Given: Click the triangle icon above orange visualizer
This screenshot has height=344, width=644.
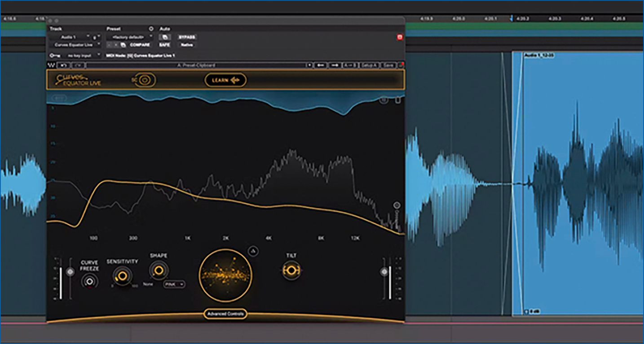Looking at the screenshot, I should click(x=252, y=252).
